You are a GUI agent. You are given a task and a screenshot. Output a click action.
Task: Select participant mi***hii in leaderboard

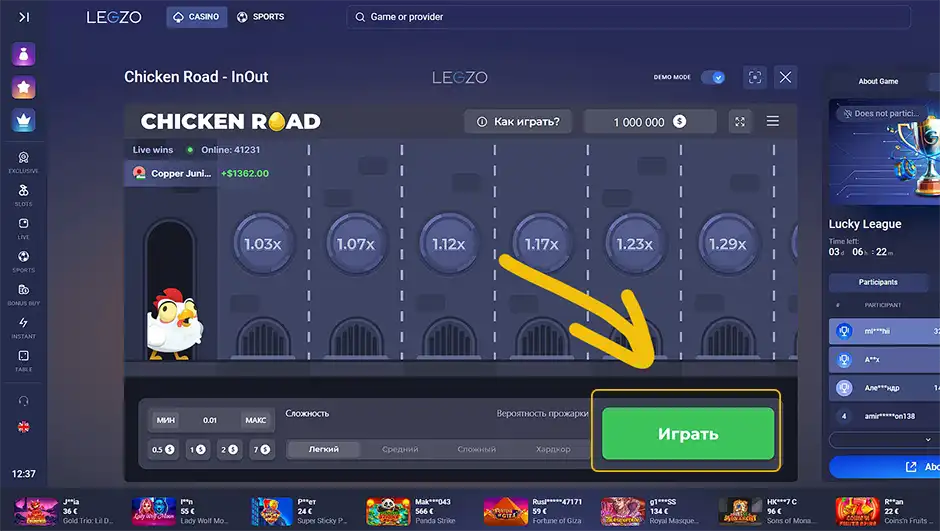(884, 331)
